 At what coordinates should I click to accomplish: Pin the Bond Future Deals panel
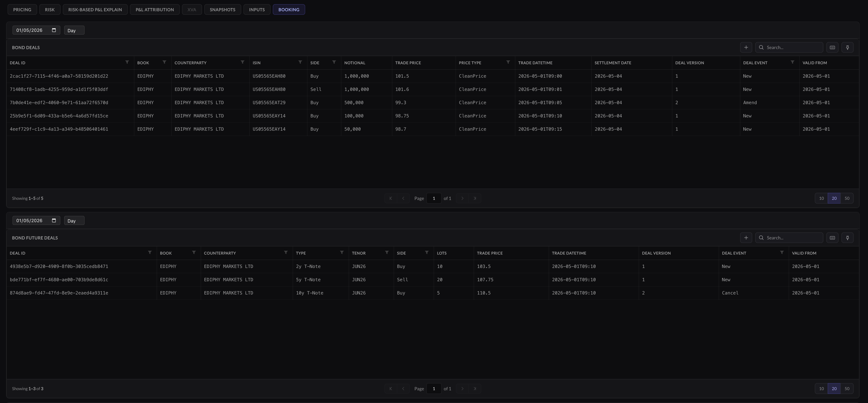coord(847,238)
